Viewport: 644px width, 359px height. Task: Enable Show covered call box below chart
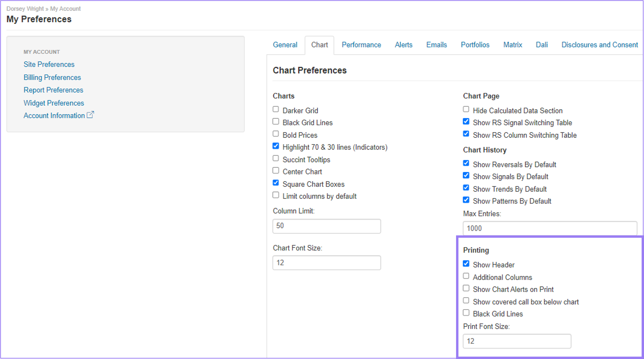[466, 301]
